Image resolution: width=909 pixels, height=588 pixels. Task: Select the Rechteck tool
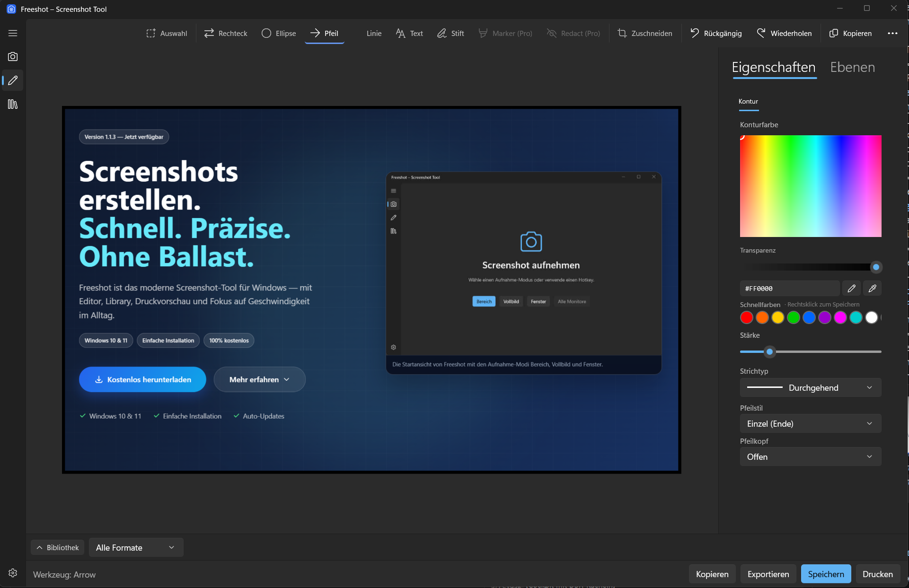(226, 33)
